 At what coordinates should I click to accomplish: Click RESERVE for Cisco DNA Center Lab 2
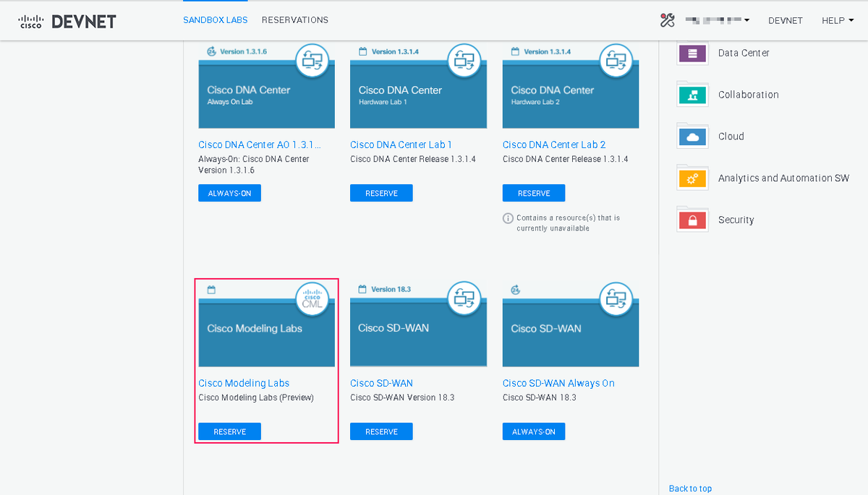(x=534, y=193)
